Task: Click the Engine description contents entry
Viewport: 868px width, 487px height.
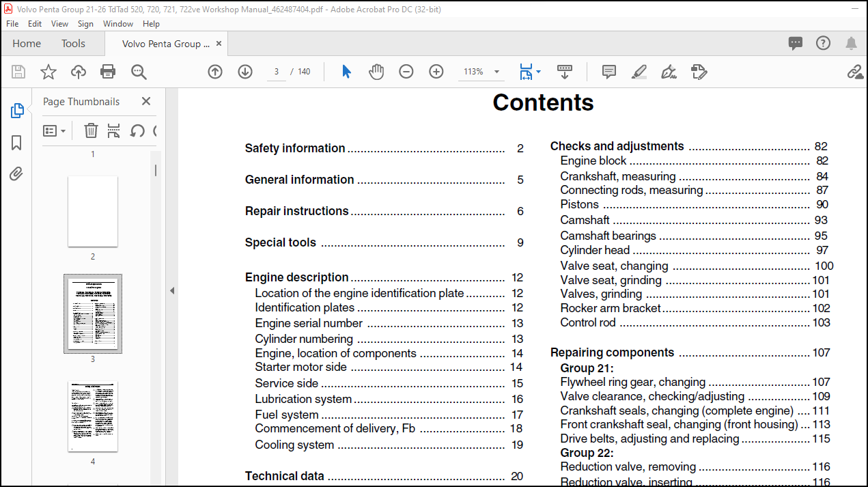Action: tap(384, 277)
